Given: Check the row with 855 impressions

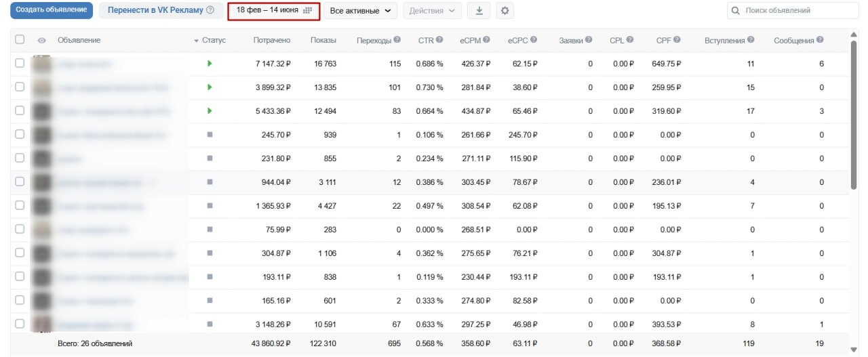Looking at the screenshot, I should click(x=20, y=158).
